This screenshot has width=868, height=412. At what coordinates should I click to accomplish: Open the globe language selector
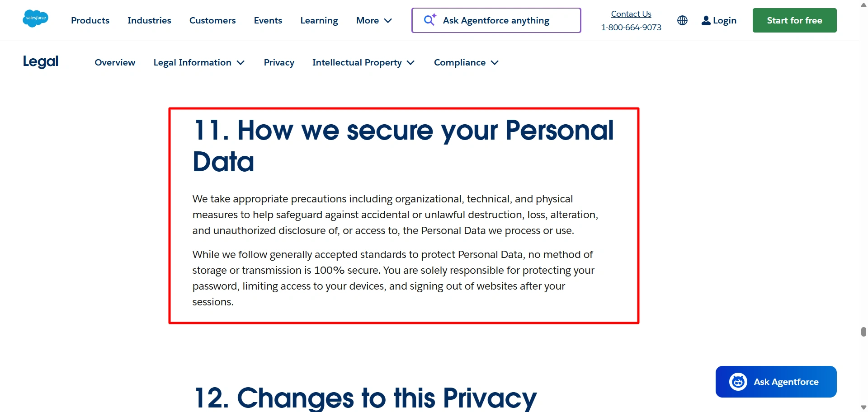point(682,20)
